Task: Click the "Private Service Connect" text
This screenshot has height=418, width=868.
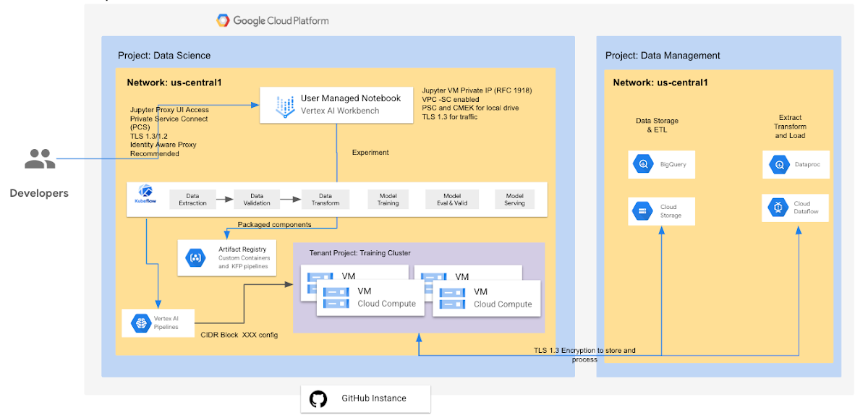Action: click(169, 119)
